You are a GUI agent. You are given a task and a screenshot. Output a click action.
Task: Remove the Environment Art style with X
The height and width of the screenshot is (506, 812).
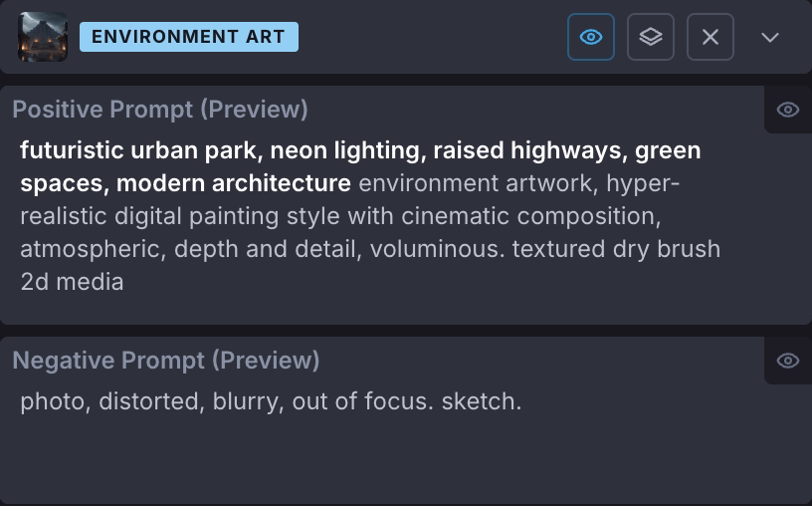[x=710, y=37]
